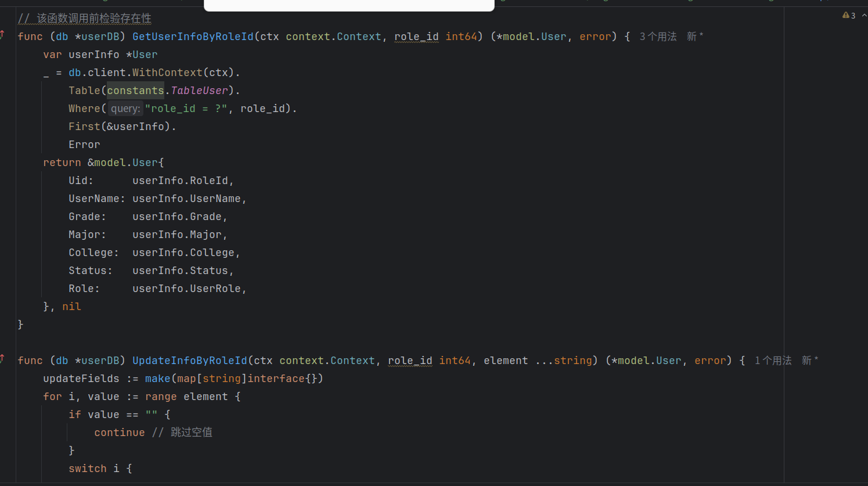
Task: Click the Error field on its own line
Action: 84,145
